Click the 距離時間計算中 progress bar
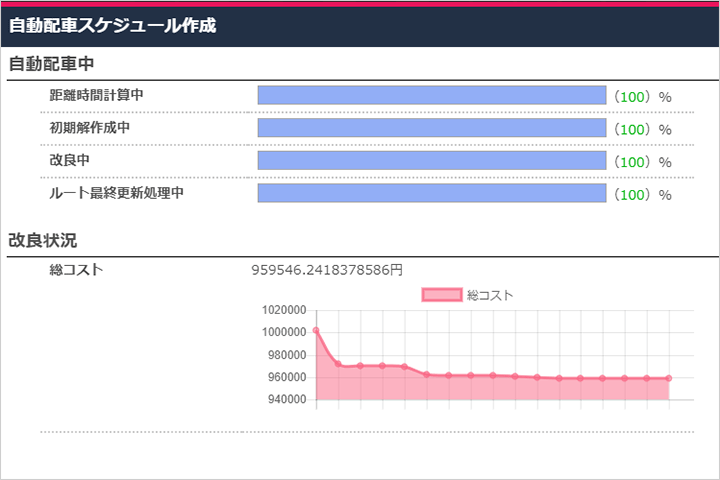720x480 pixels. pos(432,95)
